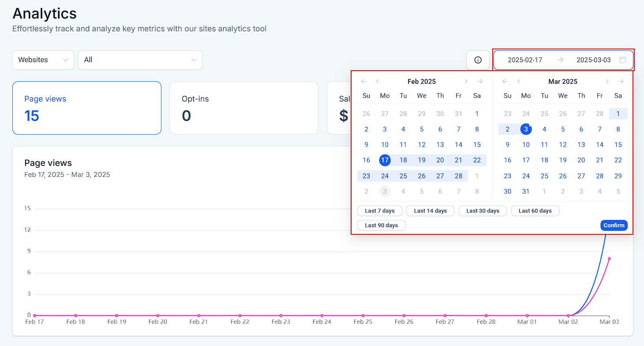Screen dimensions: 644x346
Task: Pick February 17 in the calendar
Action: pyautogui.click(x=385, y=160)
